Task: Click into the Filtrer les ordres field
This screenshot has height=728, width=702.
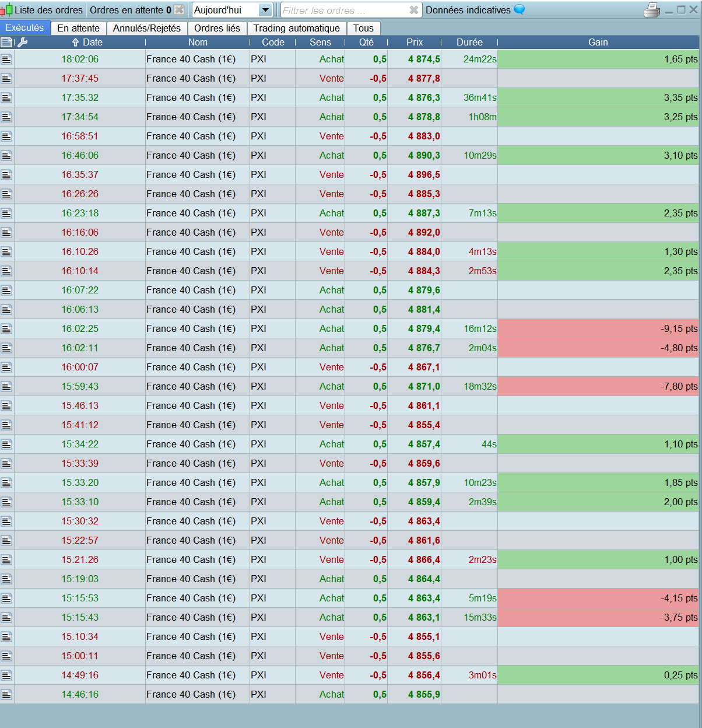Action: [344, 10]
